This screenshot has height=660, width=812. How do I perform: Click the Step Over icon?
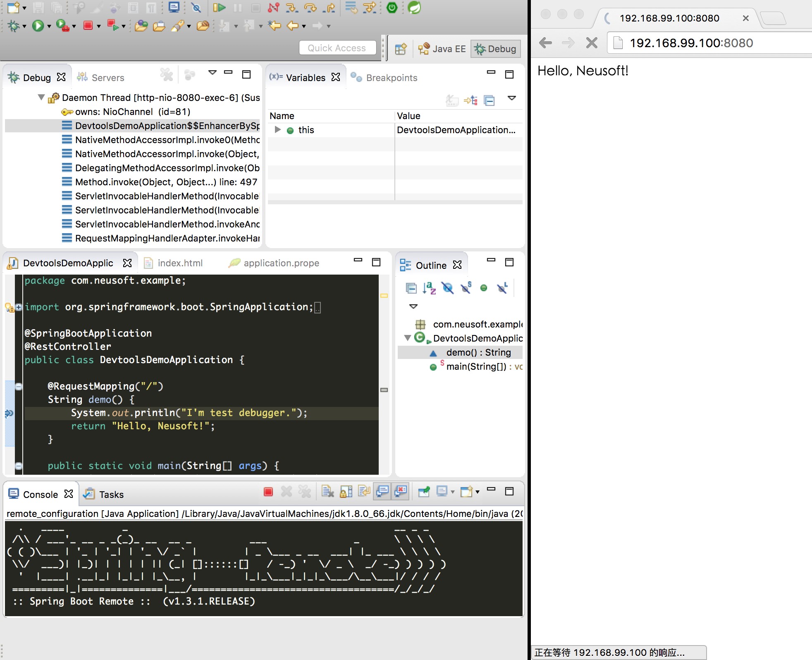click(x=310, y=7)
